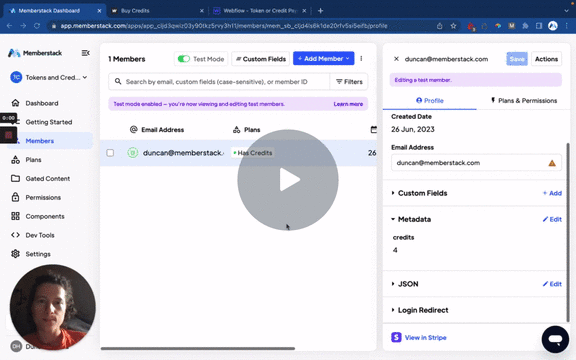Click the Has Credits plan tag
This screenshot has height=360, width=576.
click(x=252, y=153)
